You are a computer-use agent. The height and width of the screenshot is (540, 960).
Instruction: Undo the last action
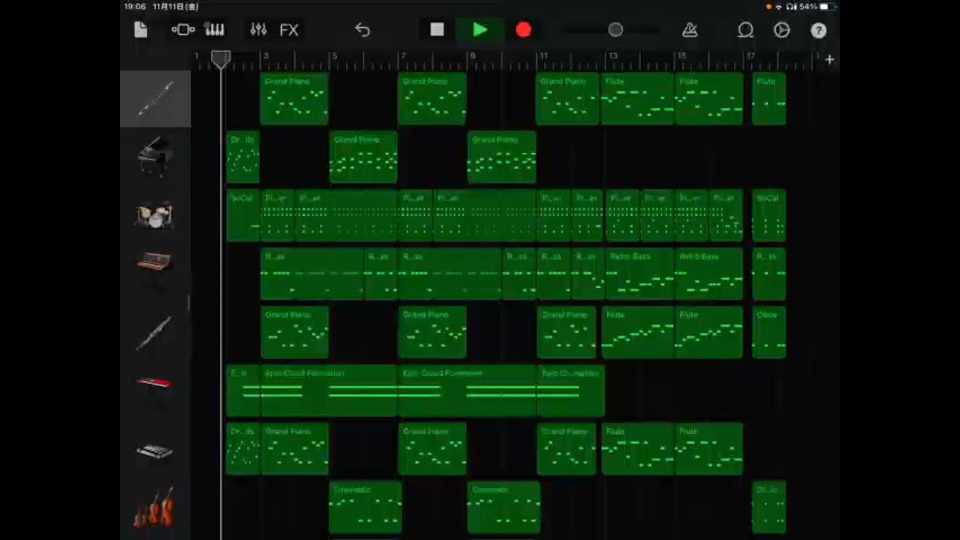[362, 29]
